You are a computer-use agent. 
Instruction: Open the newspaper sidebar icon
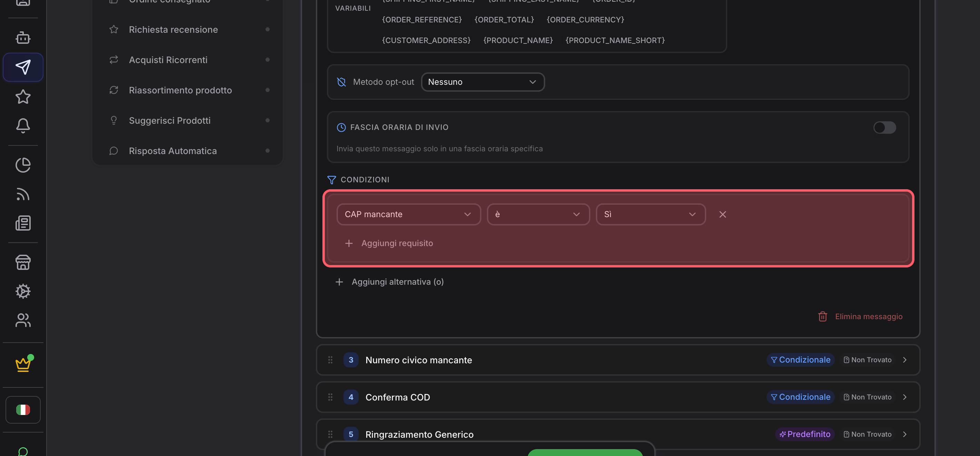pyautogui.click(x=23, y=223)
